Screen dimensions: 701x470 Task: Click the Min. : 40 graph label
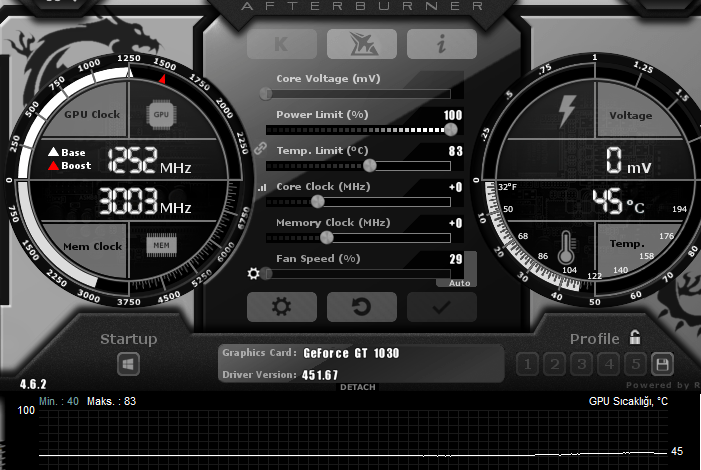coord(59,401)
